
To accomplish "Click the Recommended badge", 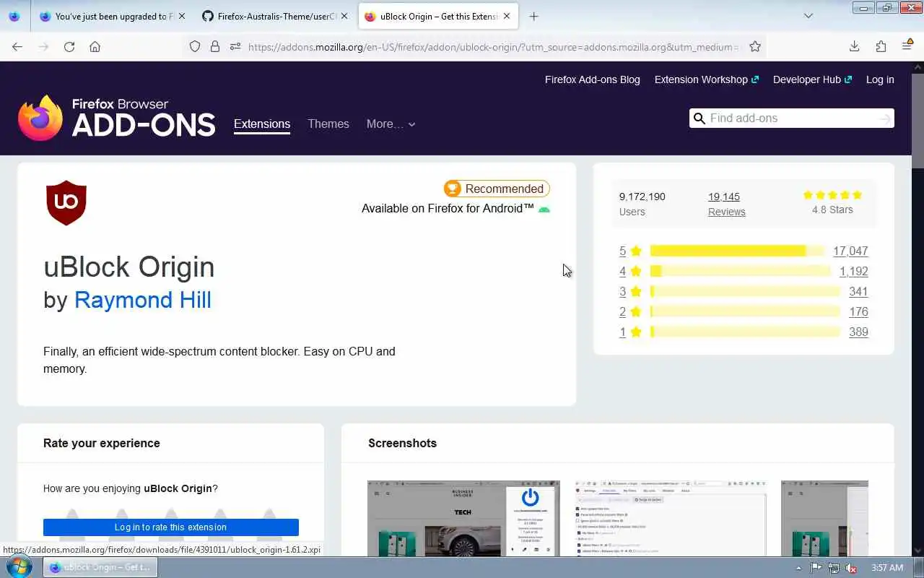I will tap(497, 189).
